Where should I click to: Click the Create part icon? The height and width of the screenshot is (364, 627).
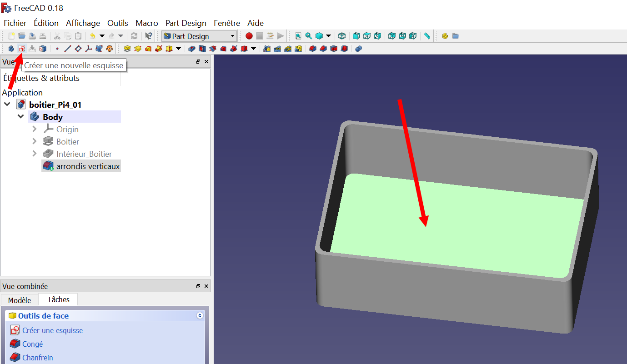tap(445, 36)
